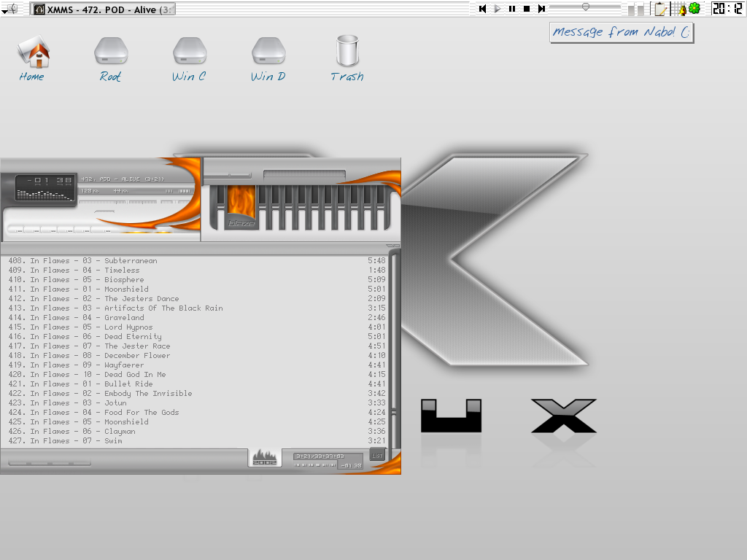This screenshot has width=747, height=560.
Task: Open the clipboard notepad panel icon
Action: pyautogui.click(x=659, y=9)
